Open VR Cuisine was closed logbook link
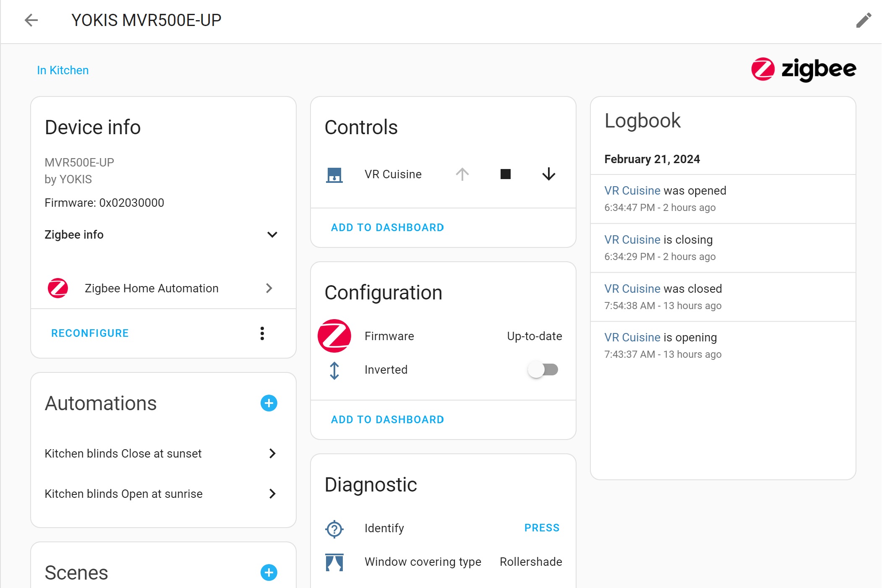This screenshot has height=588, width=882. pos(632,289)
